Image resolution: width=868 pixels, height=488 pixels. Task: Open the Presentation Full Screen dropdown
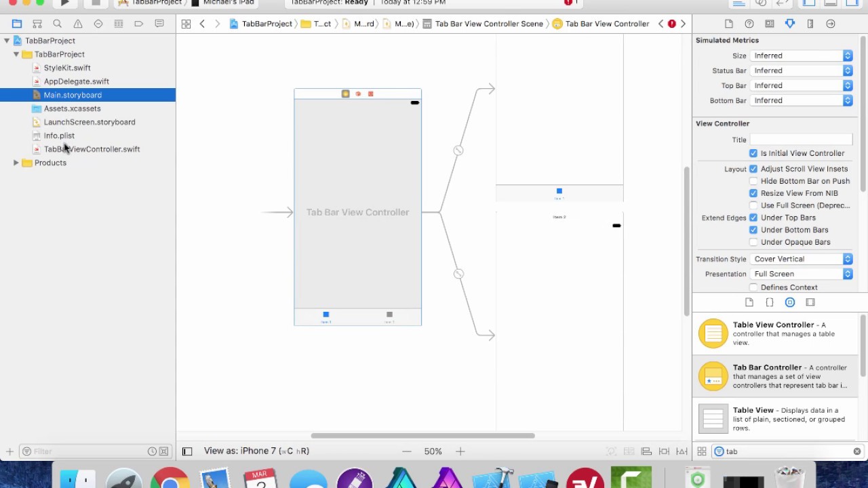[x=802, y=274]
